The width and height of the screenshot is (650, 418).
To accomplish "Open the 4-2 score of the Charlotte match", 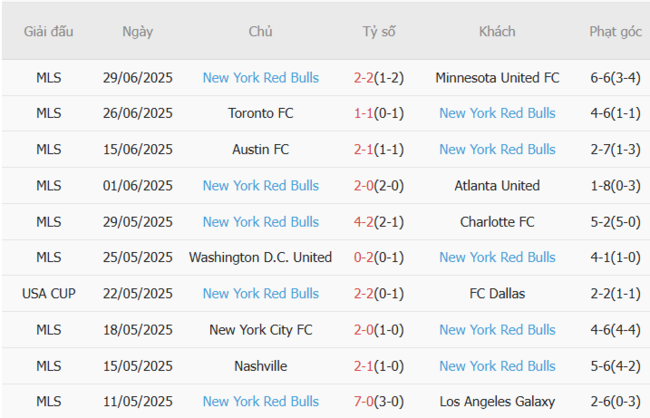I will (x=364, y=221).
